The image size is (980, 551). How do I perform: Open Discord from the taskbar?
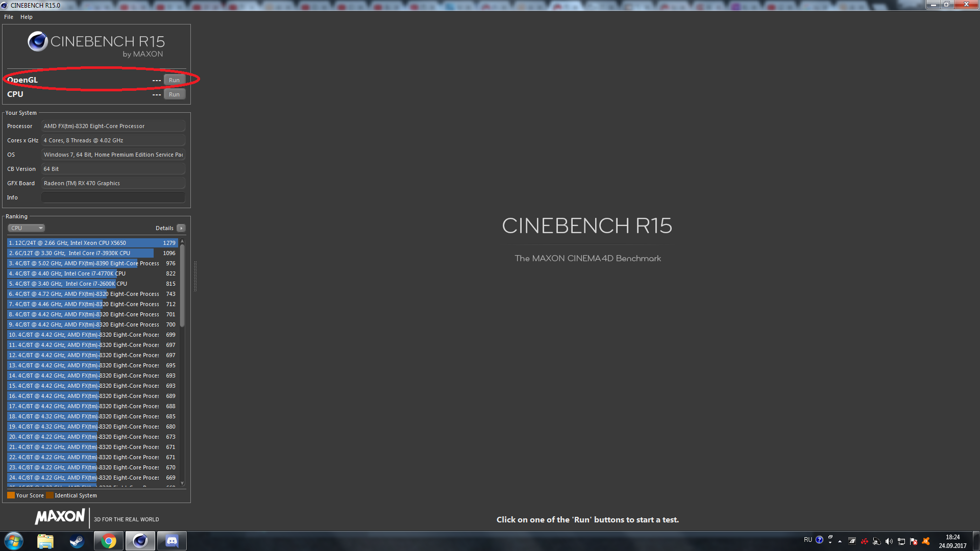tap(172, 541)
